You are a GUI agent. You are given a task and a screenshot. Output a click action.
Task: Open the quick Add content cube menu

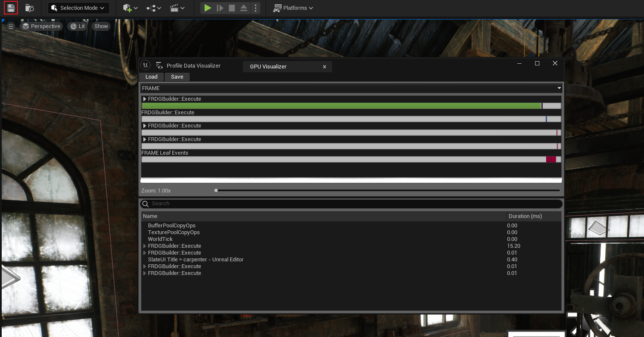[x=130, y=8]
